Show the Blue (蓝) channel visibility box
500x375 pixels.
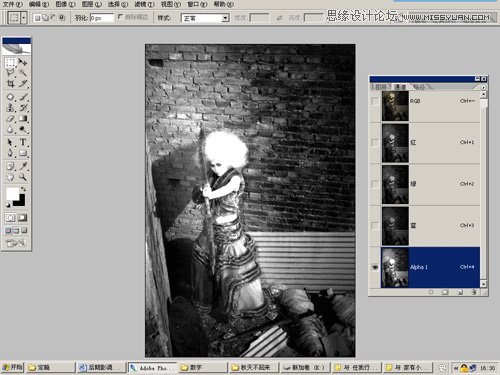(x=375, y=226)
